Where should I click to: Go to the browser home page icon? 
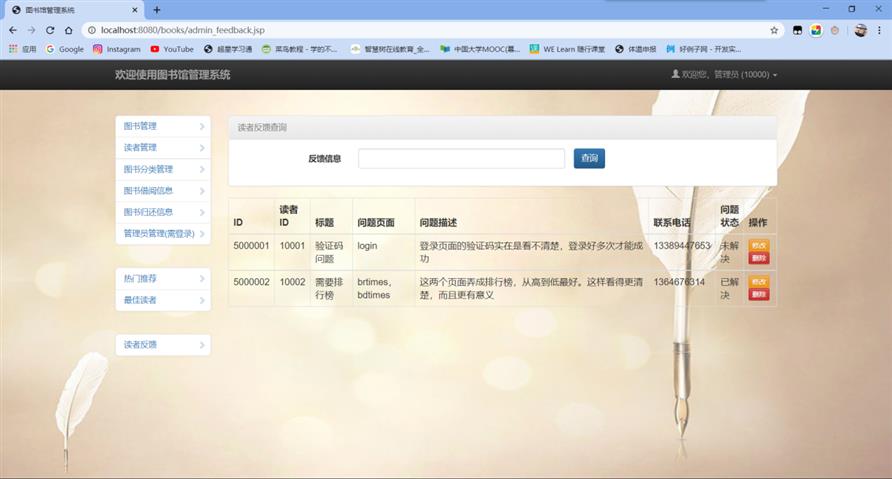point(68,30)
